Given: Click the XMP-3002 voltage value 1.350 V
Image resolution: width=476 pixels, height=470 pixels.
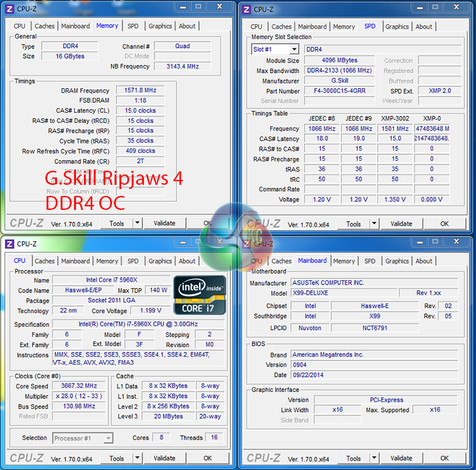Looking at the screenshot, I should point(395,200).
